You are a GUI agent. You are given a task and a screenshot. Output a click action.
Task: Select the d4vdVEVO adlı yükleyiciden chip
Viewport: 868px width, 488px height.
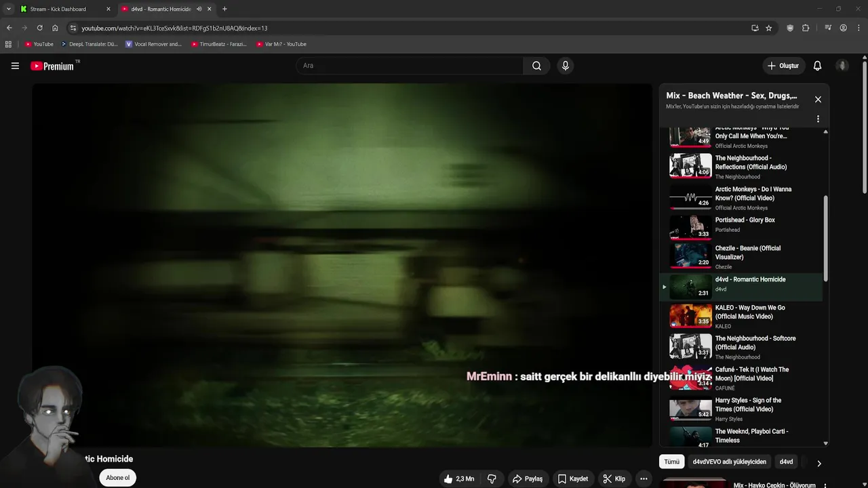729,462
